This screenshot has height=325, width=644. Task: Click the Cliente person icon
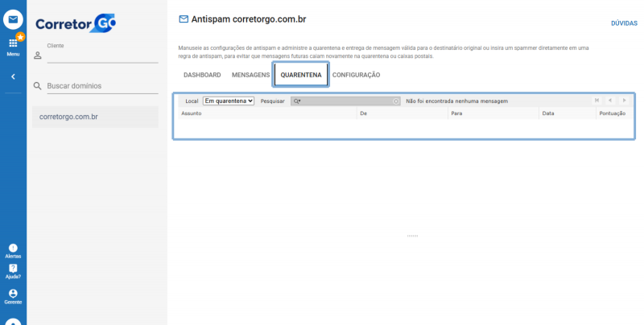click(37, 56)
